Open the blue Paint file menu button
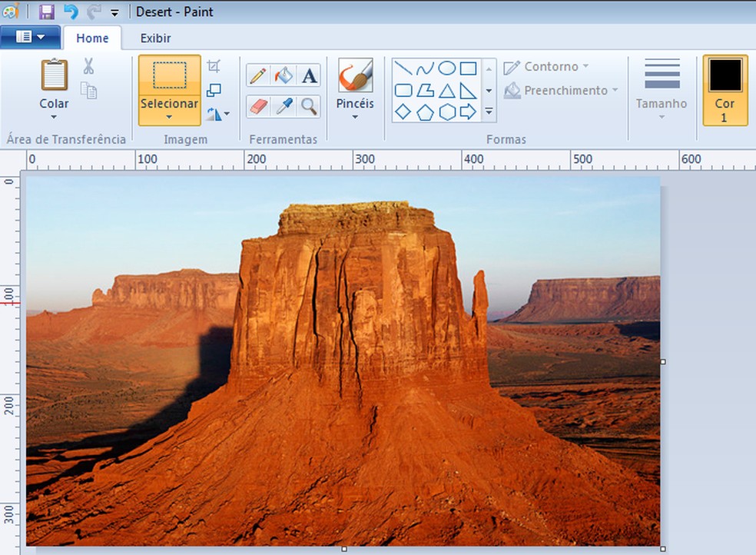756x555 pixels. (x=31, y=37)
